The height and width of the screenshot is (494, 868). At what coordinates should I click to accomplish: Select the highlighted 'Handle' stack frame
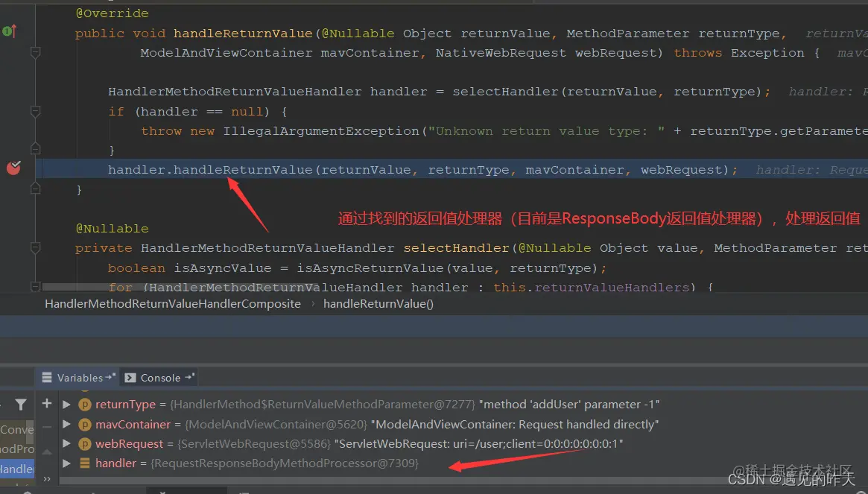pyautogui.click(x=17, y=469)
